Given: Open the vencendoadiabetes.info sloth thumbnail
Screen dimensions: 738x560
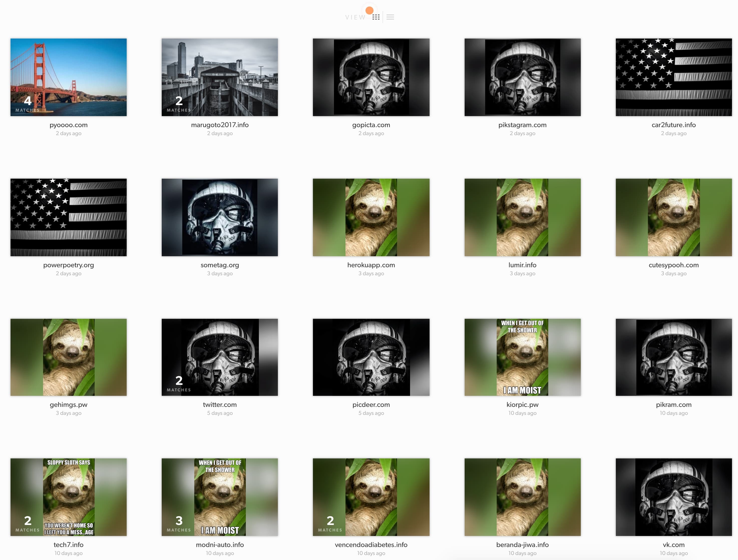Looking at the screenshot, I should pos(371,497).
